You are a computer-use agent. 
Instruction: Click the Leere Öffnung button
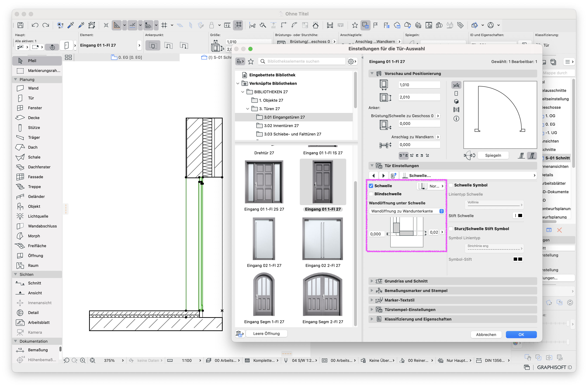(x=266, y=334)
